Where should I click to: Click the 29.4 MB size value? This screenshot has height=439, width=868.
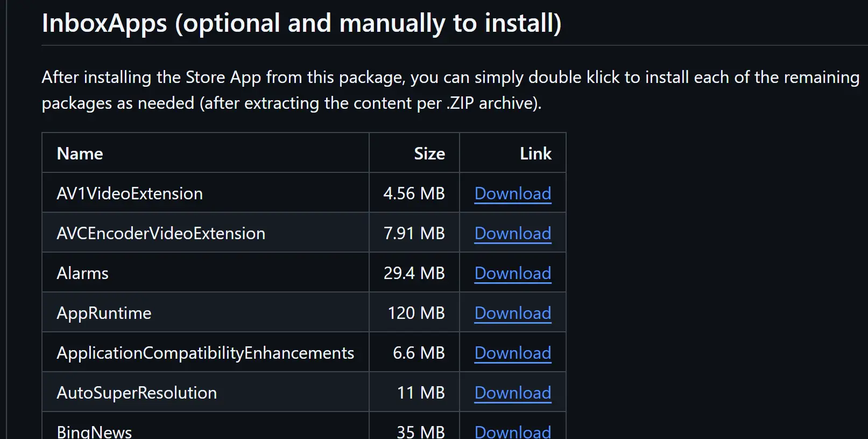414,273
